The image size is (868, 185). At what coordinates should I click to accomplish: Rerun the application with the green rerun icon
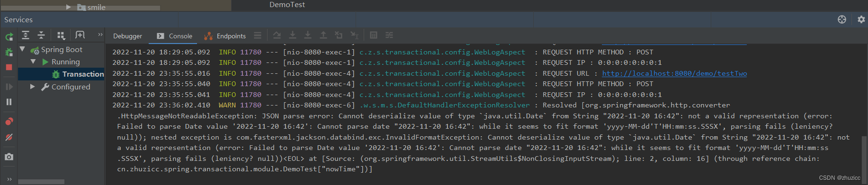[x=9, y=37]
